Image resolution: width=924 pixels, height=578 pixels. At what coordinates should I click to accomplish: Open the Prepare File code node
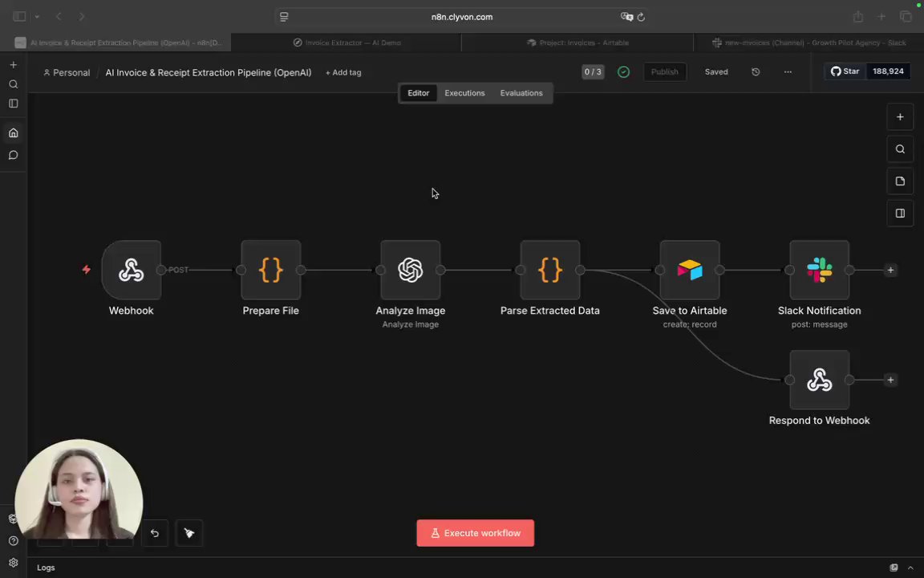270,270
